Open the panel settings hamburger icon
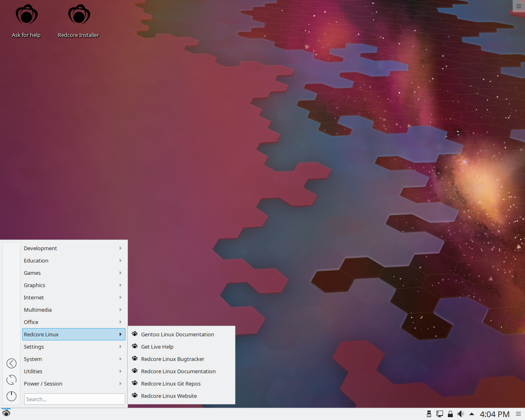This screenshot has height=420, width=525. [x=518, y=414]
